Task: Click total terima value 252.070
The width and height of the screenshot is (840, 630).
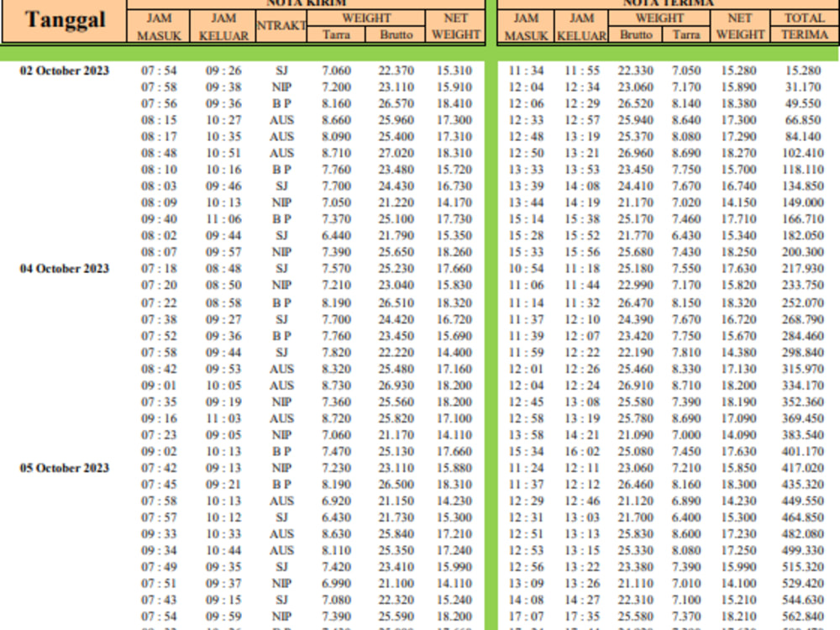Action: (x=803, y=302)
